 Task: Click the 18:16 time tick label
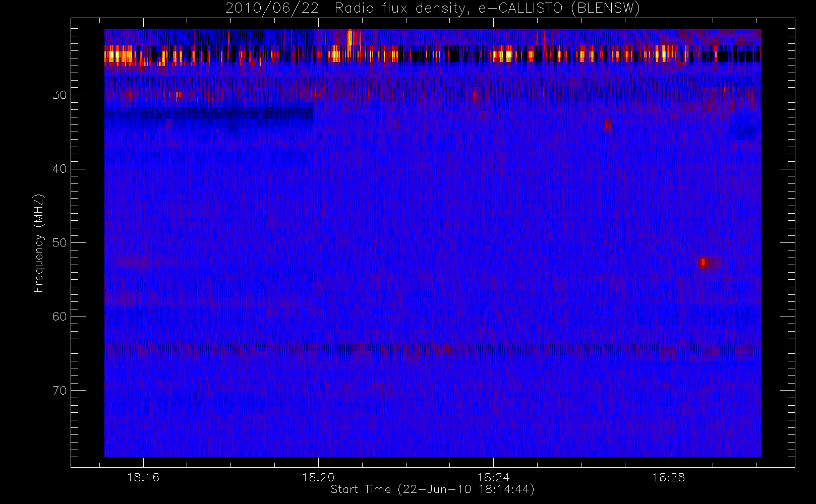143,477
